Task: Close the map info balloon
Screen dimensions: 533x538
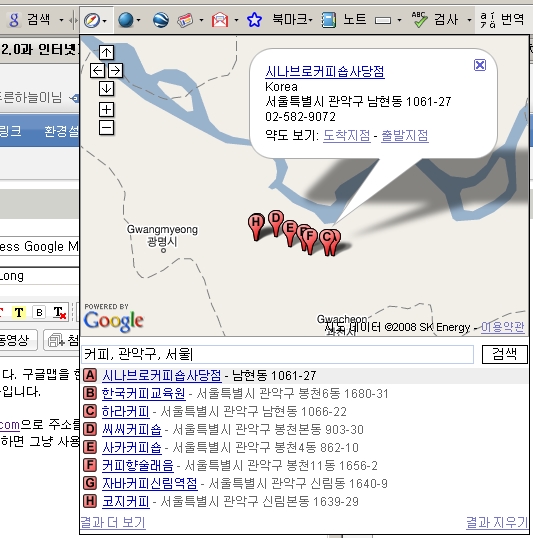Action: pos(480,65)
